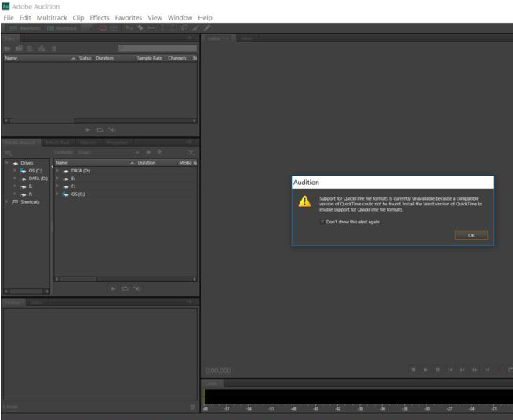513x420 pixels.
Task: Toggle auto-play in Media Browser
Action: [137, 288]
